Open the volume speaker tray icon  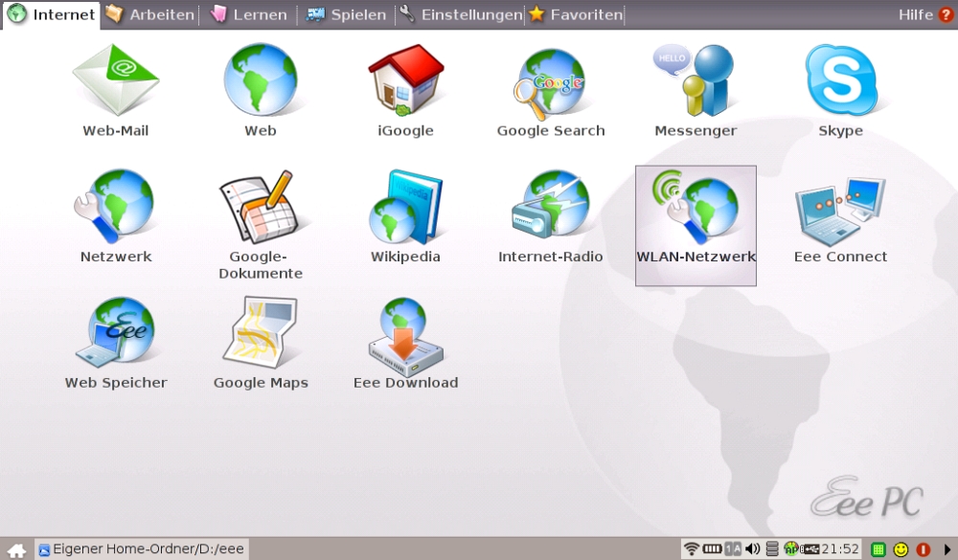click(753, 549)
